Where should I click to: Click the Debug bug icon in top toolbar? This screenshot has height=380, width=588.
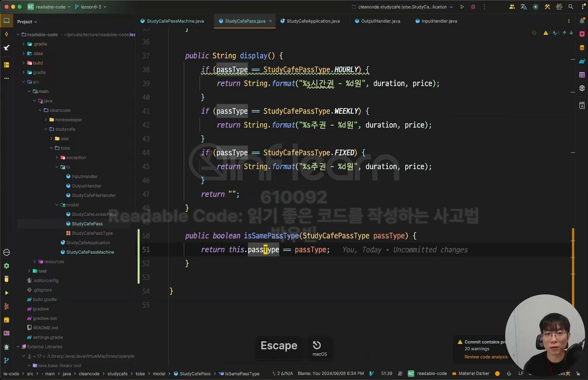[473, 7]
